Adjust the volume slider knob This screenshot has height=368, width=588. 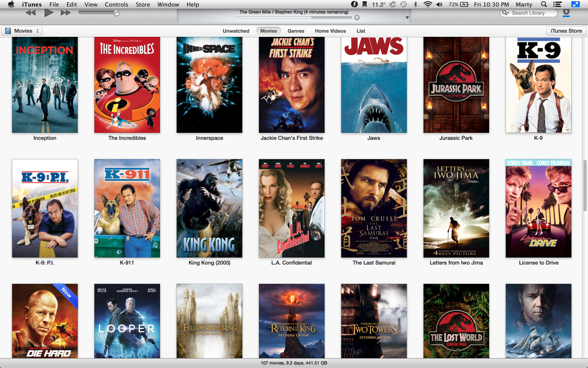click(x=116, y=13)
